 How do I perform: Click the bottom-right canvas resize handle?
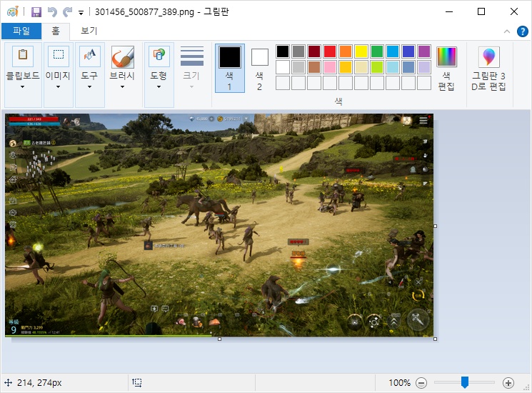pyautogui.click(x=436, y=339)
